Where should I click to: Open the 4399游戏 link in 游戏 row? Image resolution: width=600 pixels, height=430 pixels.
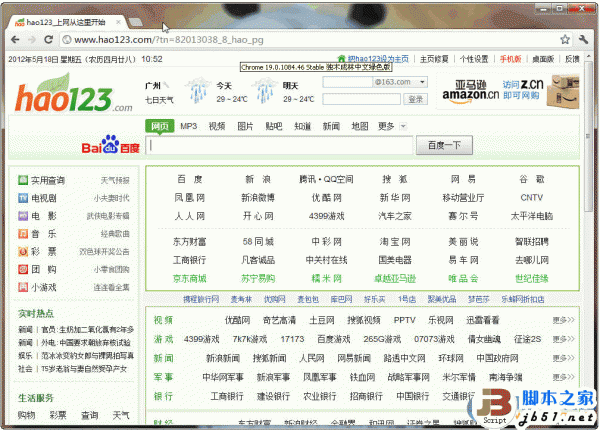(x=202, y=339)
